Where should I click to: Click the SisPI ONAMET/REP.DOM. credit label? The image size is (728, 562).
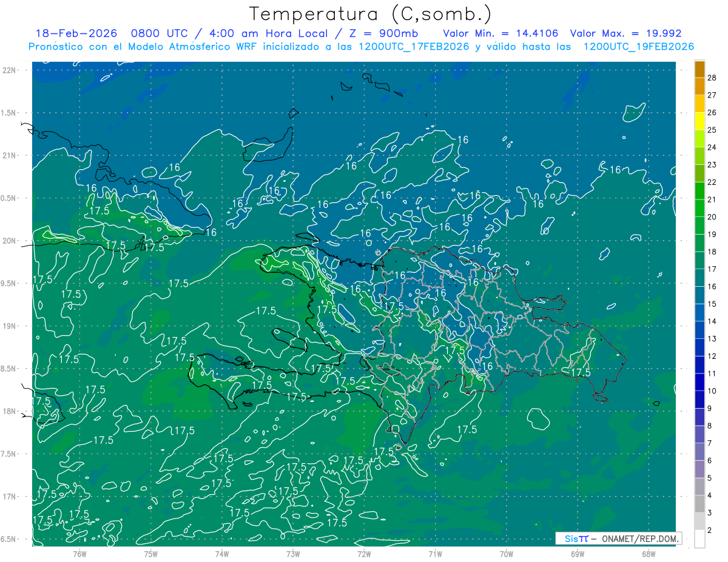[618, 538]
